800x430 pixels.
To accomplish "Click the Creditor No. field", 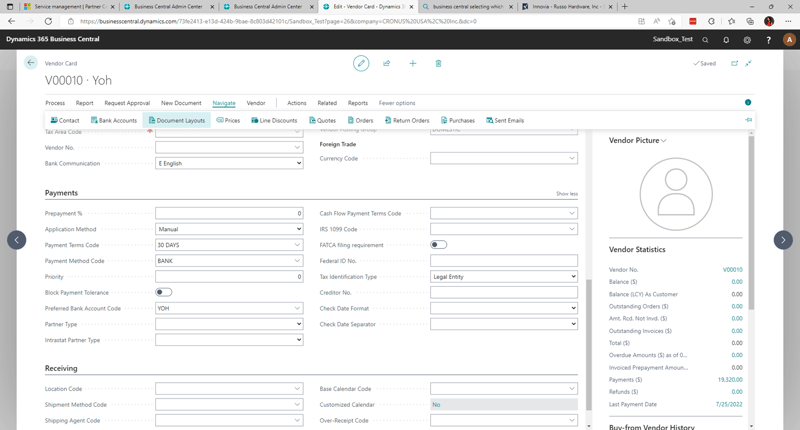I will (504, 292).
